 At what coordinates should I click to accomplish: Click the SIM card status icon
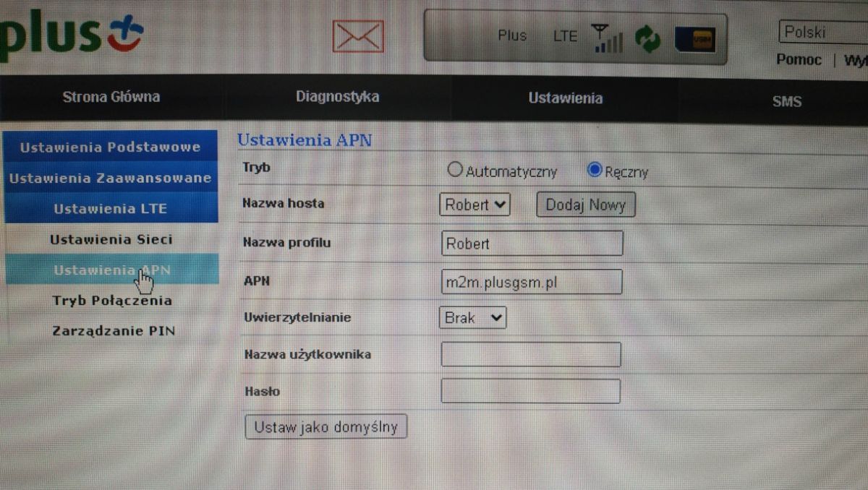pyautogui.click(x=695, y=40)
